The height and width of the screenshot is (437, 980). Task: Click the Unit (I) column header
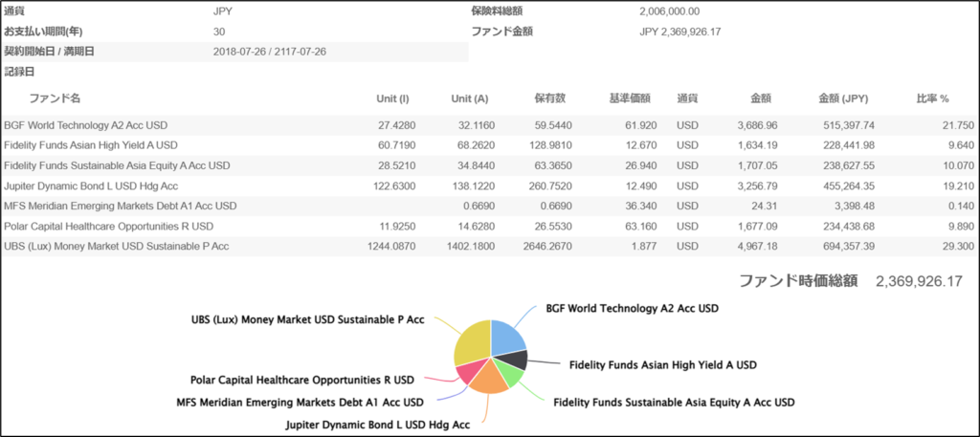pos(392,98)
